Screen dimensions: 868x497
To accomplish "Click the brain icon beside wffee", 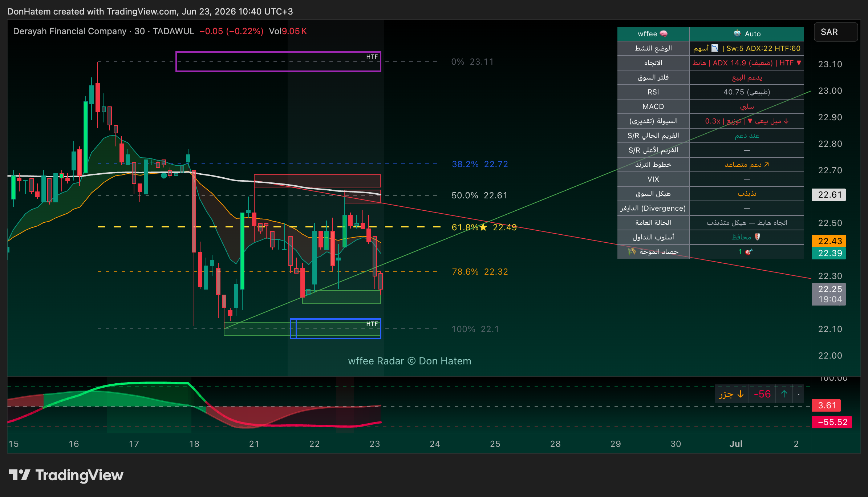I will point(664,34).
